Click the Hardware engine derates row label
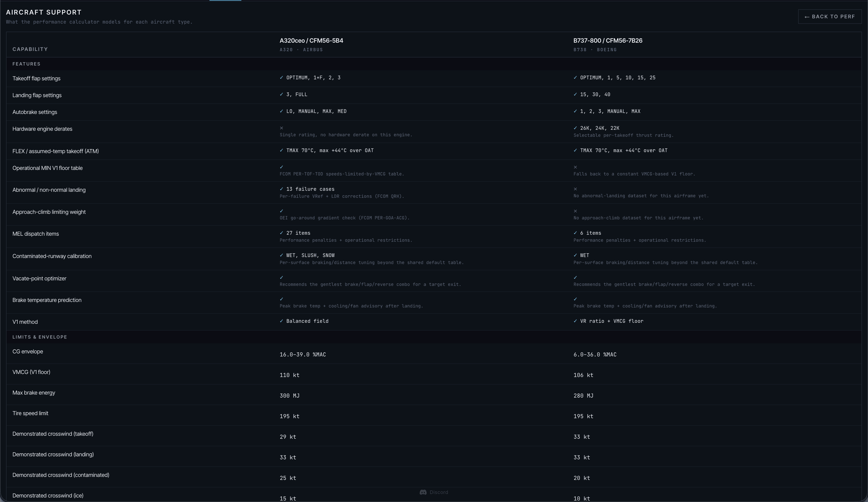Viewport: 868px width, 502px height. [x=42, y=129]
